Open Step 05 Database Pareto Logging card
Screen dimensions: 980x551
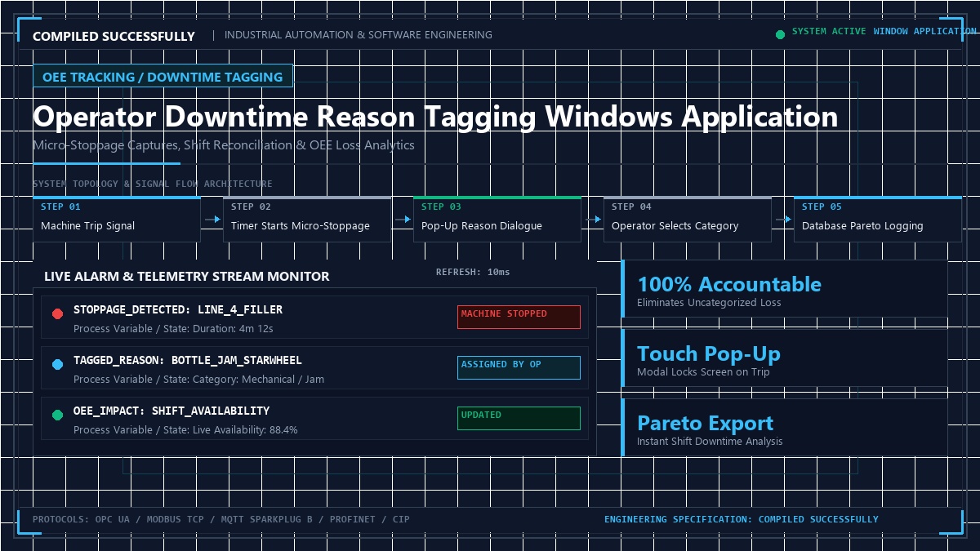878,219
